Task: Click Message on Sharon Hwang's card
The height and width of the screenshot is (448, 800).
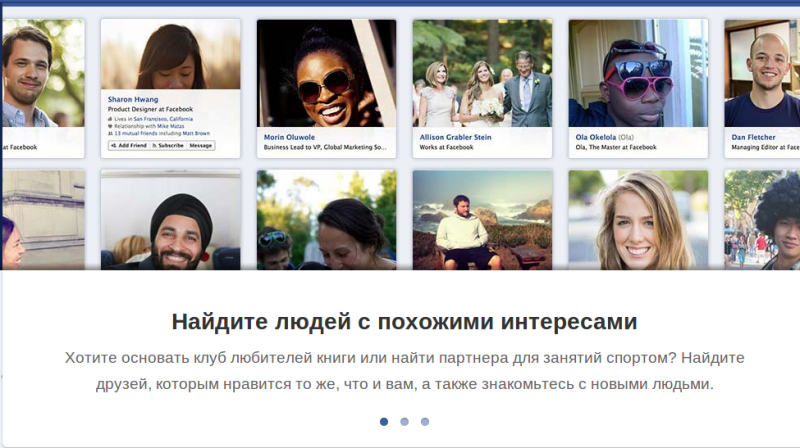Action: 201,145
